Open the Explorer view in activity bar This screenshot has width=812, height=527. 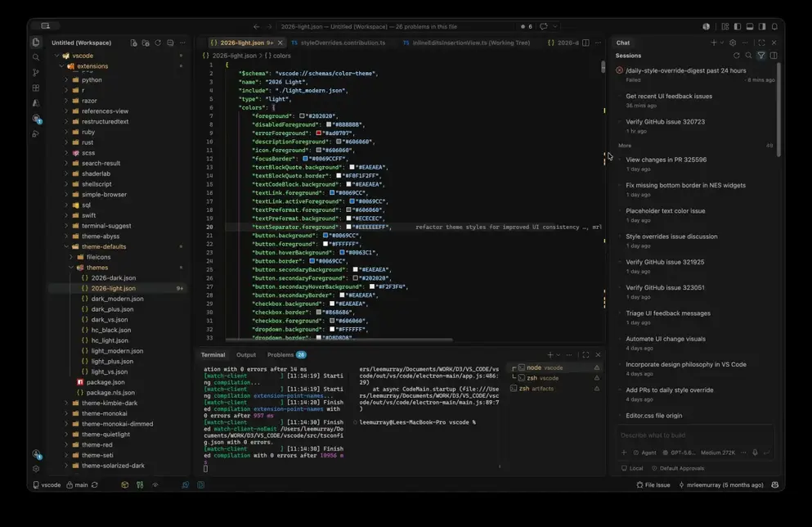pyautogui.click(x=36, y=43)
